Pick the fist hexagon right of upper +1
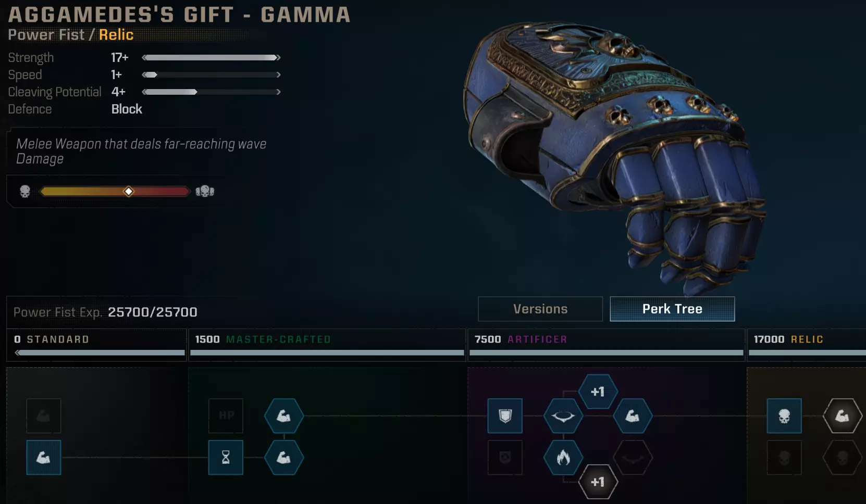Screen dimensions: 866x504 (633, 416)
